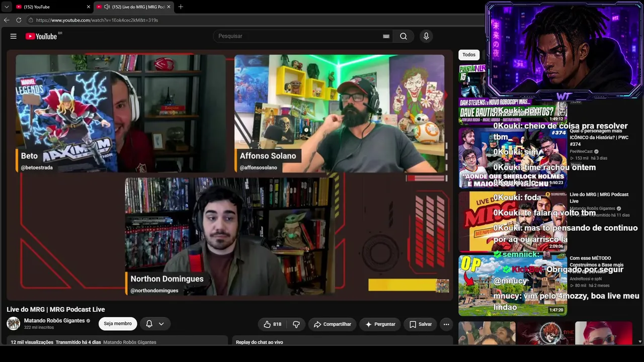This screenshot has height=362, width=644.
Task: Dislike the video with thumbs down
Action: tap(296, 324)
